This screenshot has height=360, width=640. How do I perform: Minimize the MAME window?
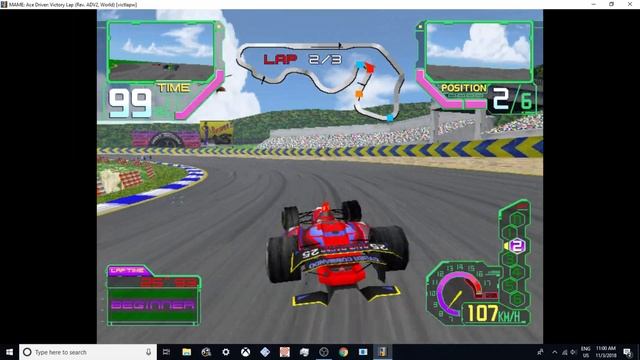[x=593, y=4]
